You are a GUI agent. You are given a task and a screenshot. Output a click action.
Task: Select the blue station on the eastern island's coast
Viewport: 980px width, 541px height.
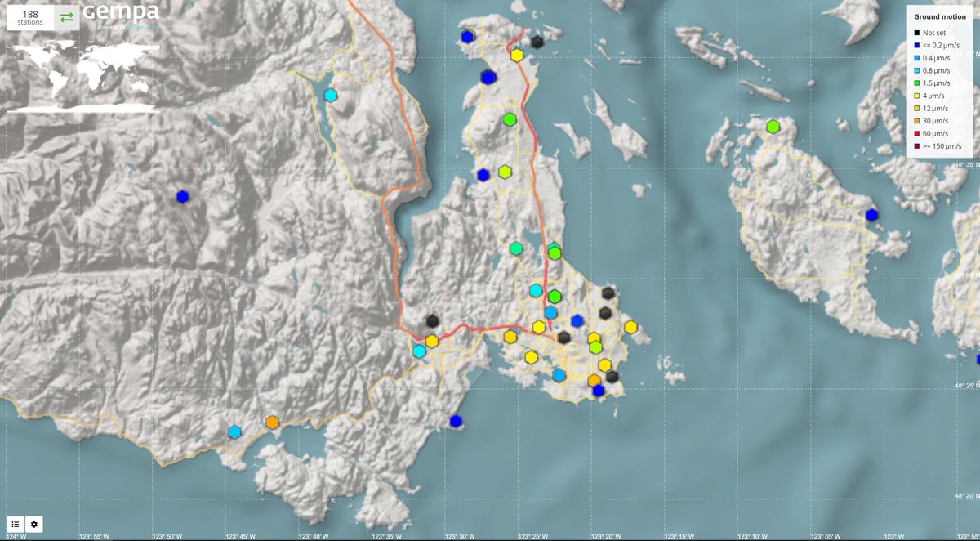tap(871, 215)
